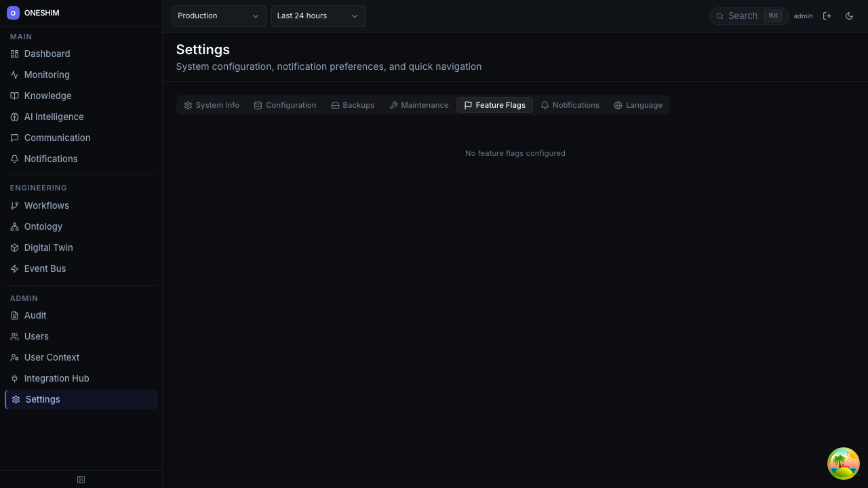Screen dimensions: 868x488
Task: Click the admin username label
Action: pos(803,16)
